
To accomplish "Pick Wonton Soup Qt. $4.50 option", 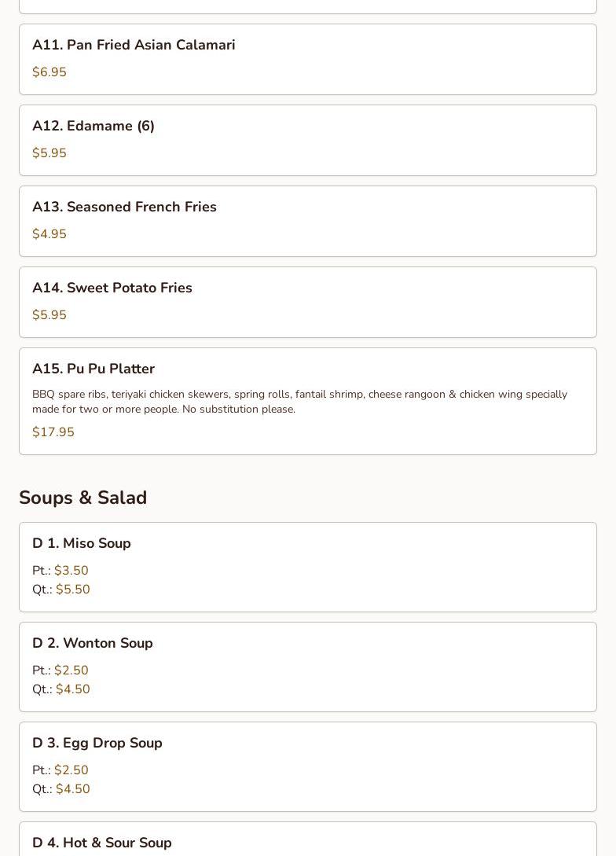I will [61, 689].
